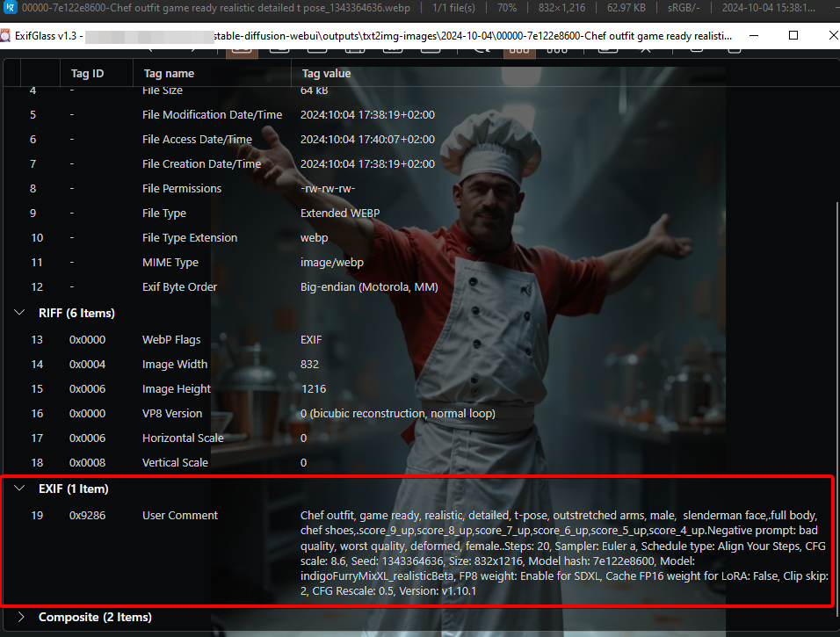Viewport: 840px width, 637px height.
Task: Collapse the RIFF (6 Items) group
Action: 20,313
